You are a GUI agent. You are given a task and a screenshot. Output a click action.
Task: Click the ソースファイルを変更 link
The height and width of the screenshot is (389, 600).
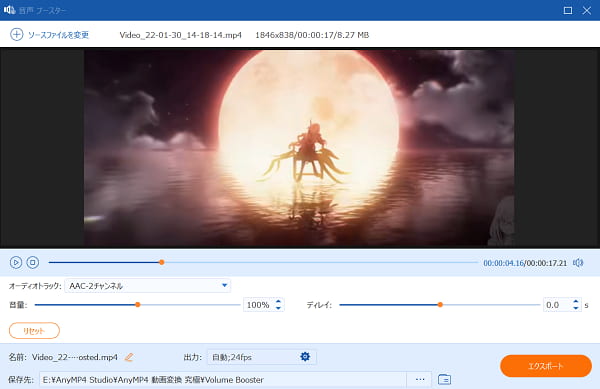(58, 35)
